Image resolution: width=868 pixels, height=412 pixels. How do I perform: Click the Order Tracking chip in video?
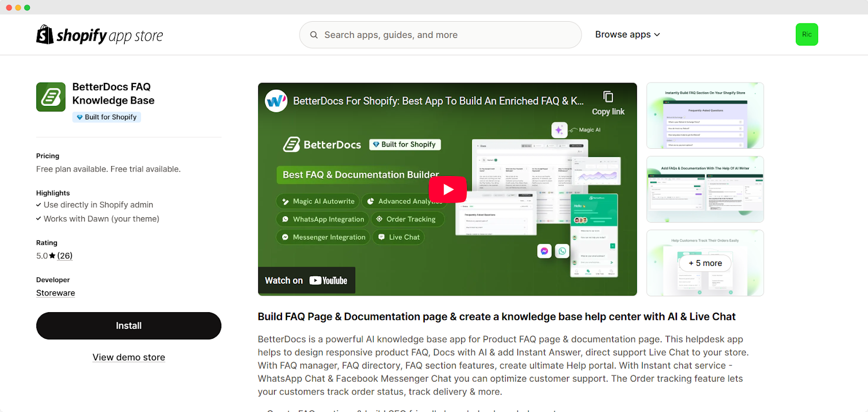tap(407, 219)
